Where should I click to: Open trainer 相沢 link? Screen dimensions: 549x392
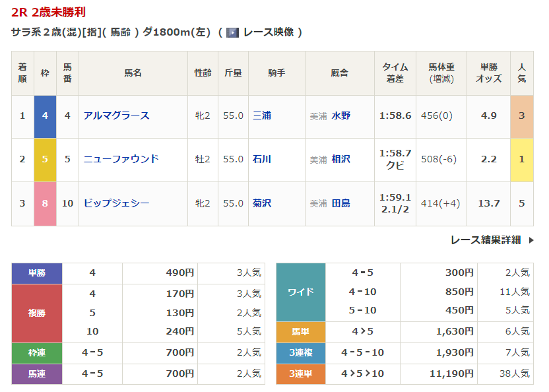point(340,159)
